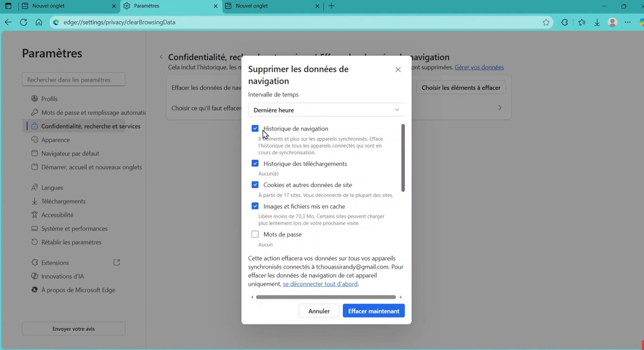Open the browser settings and more menu
This screenshot has height=350, width=644.
pos(627,23)
